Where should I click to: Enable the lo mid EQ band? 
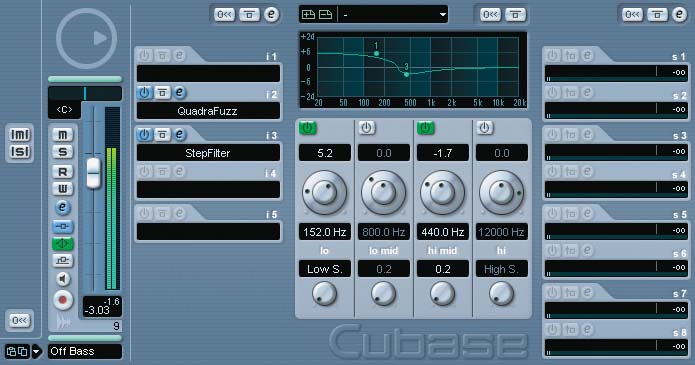(x=367, y=128)
